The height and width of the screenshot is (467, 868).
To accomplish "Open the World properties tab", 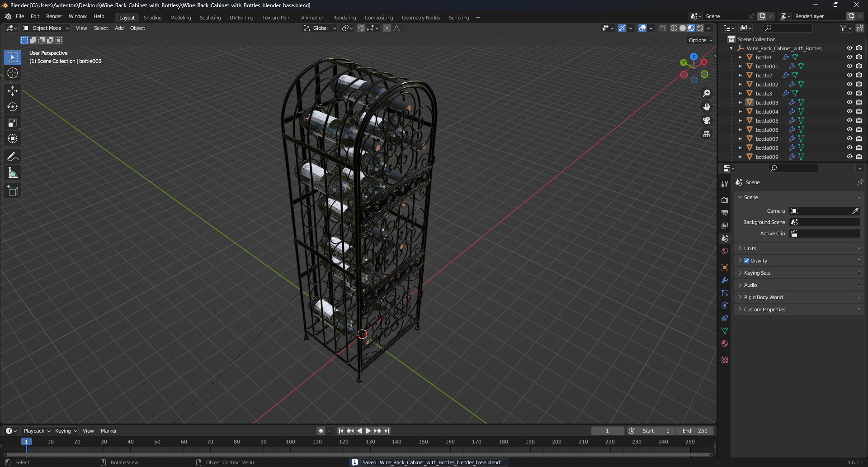I will pyautogui.click(x=725, y=251).
